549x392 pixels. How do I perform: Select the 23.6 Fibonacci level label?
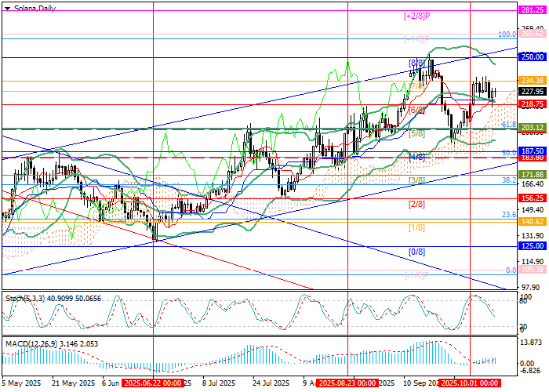pyautogui.click(x=509, y=215)
